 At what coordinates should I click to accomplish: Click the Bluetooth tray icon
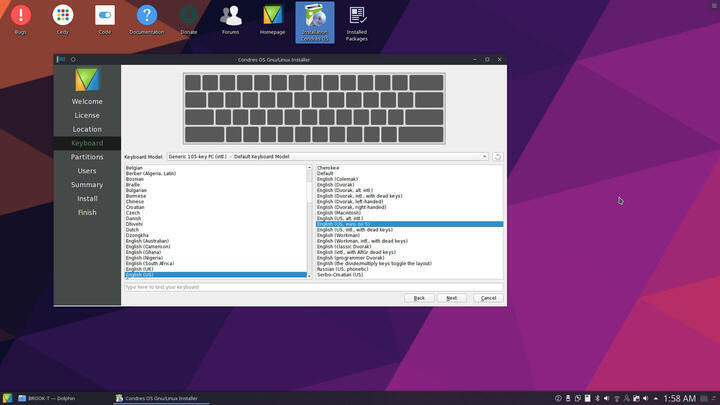597,398
